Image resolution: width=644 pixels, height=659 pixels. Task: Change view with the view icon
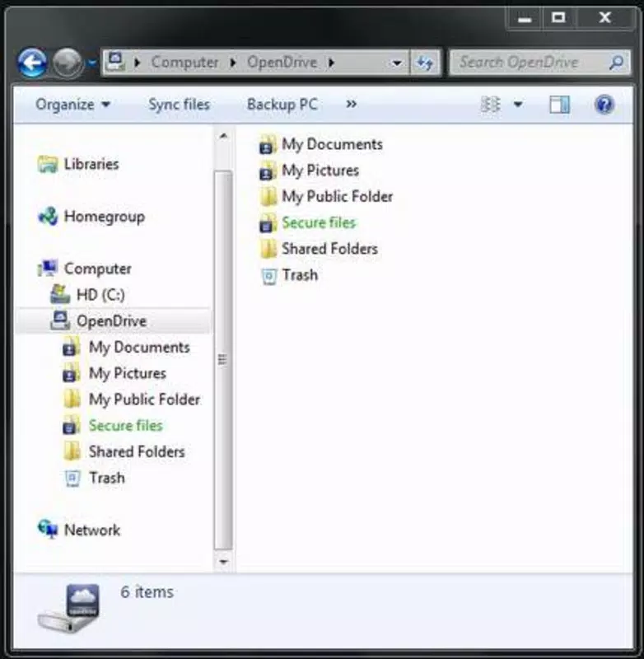[x=490, y=105]
